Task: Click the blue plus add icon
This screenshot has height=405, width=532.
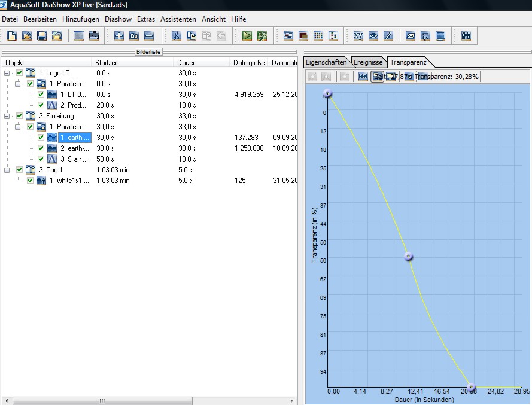Action: (119, 36)
